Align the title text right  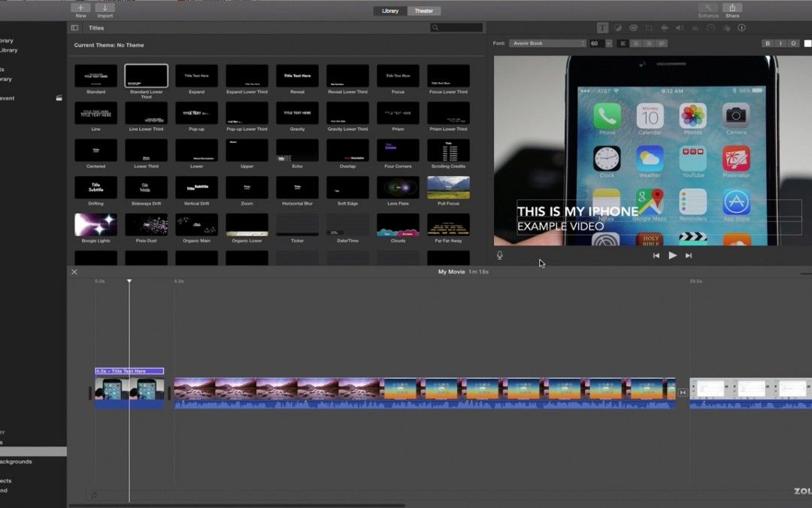pyautogui.click(x=649, y=44)
